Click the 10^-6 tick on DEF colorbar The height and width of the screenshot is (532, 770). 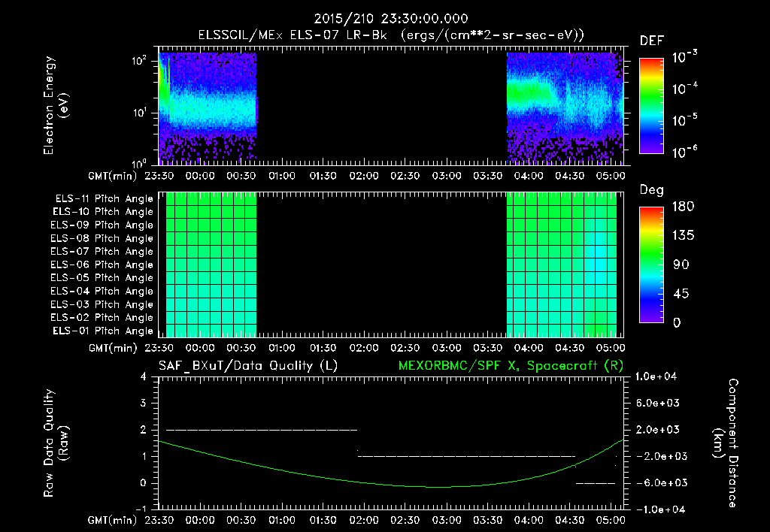click(684, 152)
